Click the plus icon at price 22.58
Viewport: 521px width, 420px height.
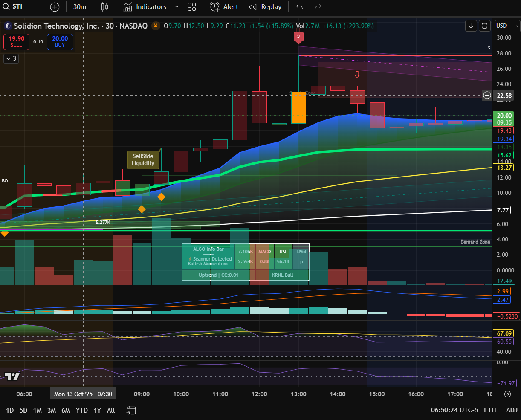(x=487, y=96)
